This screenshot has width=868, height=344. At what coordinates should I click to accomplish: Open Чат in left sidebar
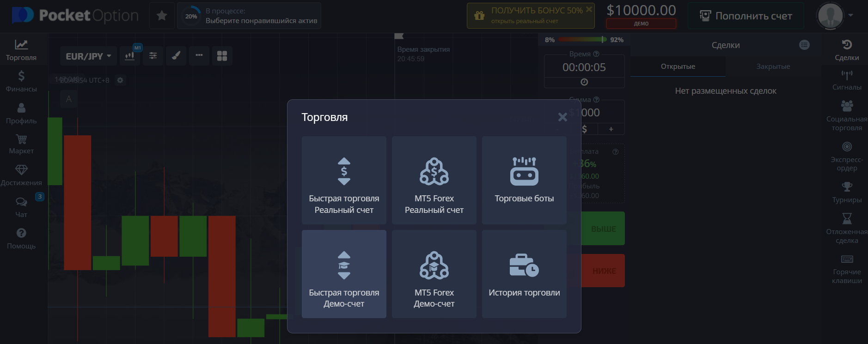[21, 207]
